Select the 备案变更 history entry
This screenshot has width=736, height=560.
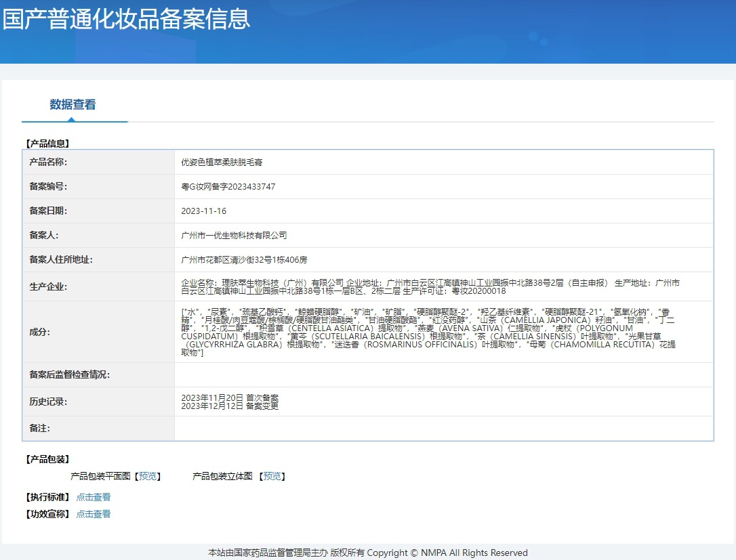pyautogui.click(x=230, y=406)
